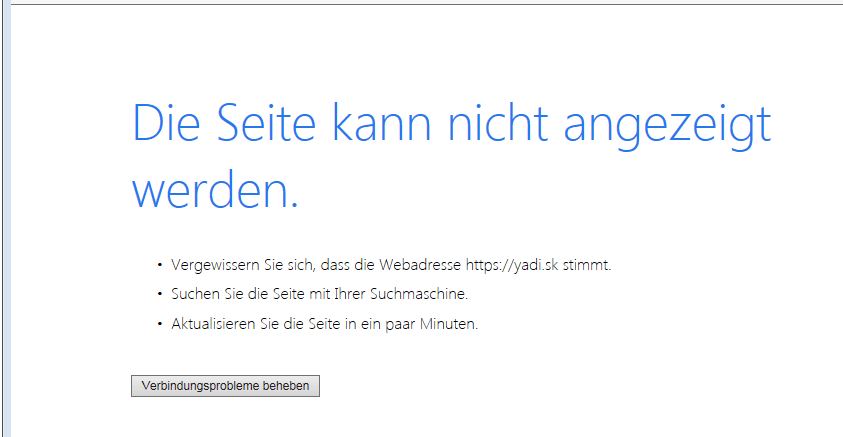The width and height of the screenshot is (843, 437).
Task: Click the Verbindungsprobleme beheben button
Action: pyautogui.click(x=225, y=386)
